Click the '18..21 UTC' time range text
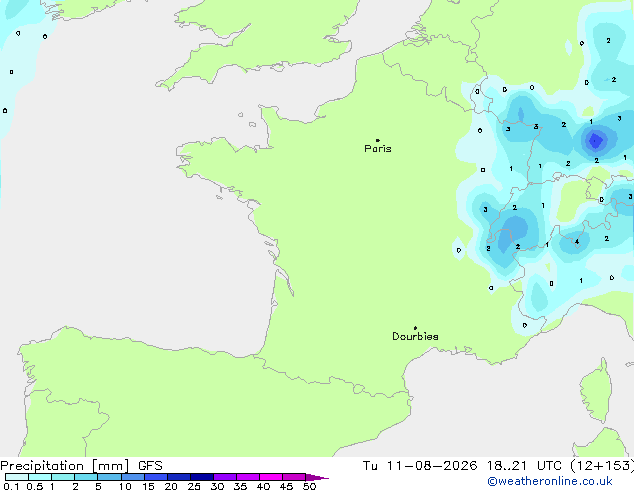634x490 pixels. [524, 466]
